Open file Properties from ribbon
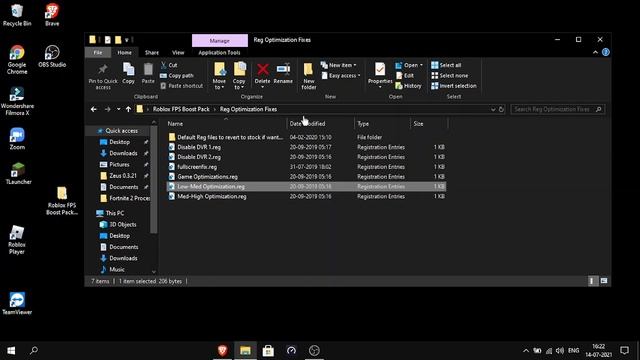 [x=380, y=75]
